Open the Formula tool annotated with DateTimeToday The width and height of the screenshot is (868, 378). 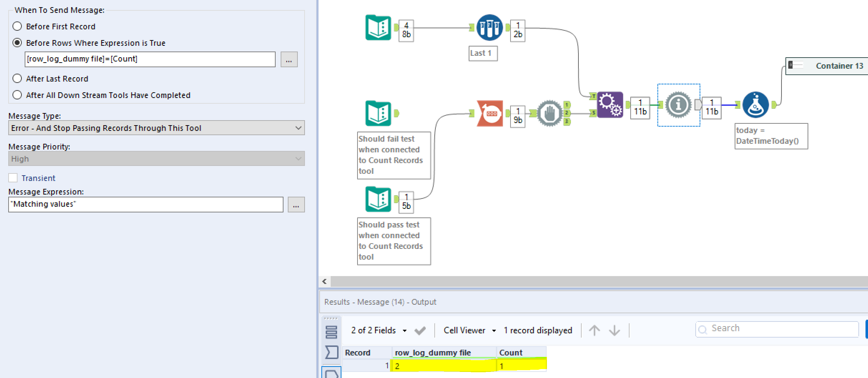pyautogui.click(x=755, y=104)
